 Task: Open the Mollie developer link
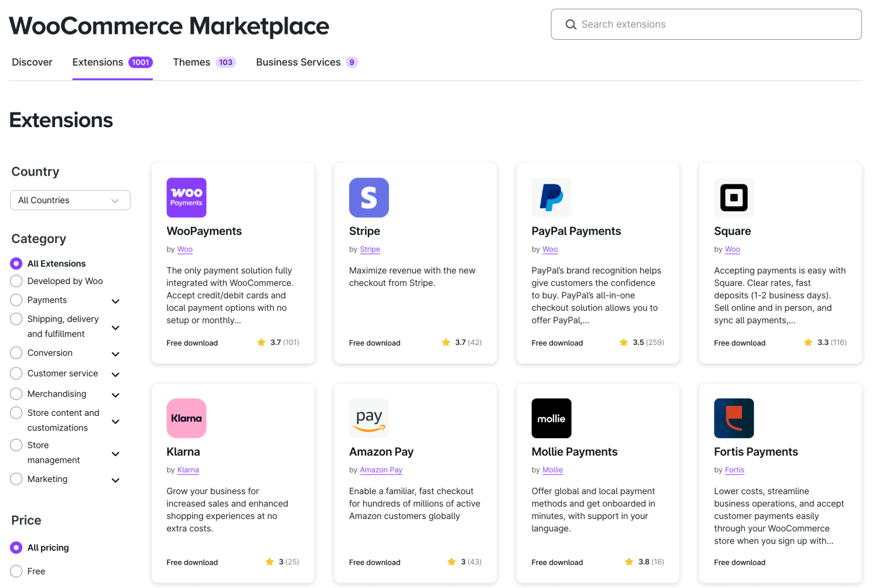pos(552,470)
